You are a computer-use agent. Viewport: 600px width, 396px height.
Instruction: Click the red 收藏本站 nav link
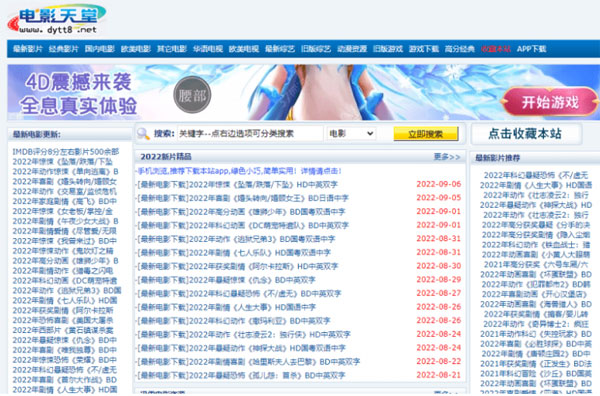(x=496, y=49)
